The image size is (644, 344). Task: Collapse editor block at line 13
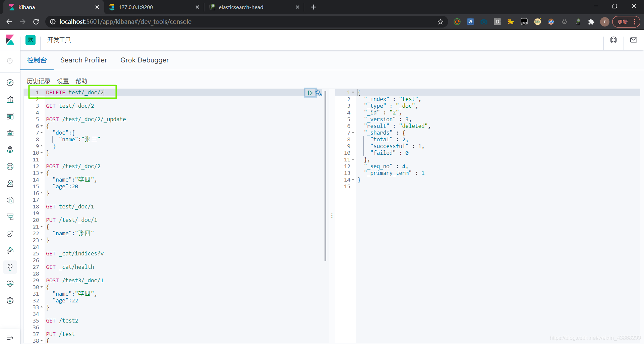42,173
